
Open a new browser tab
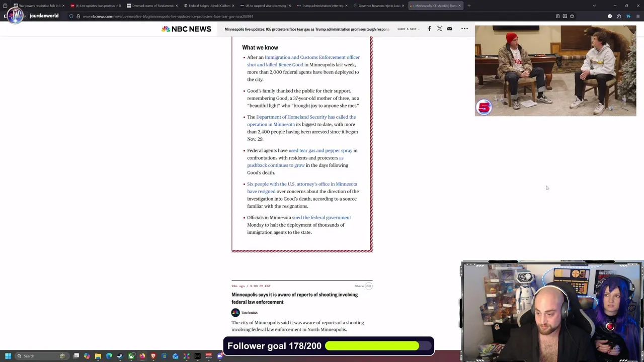pyautogui.click(x=469, y=6)
